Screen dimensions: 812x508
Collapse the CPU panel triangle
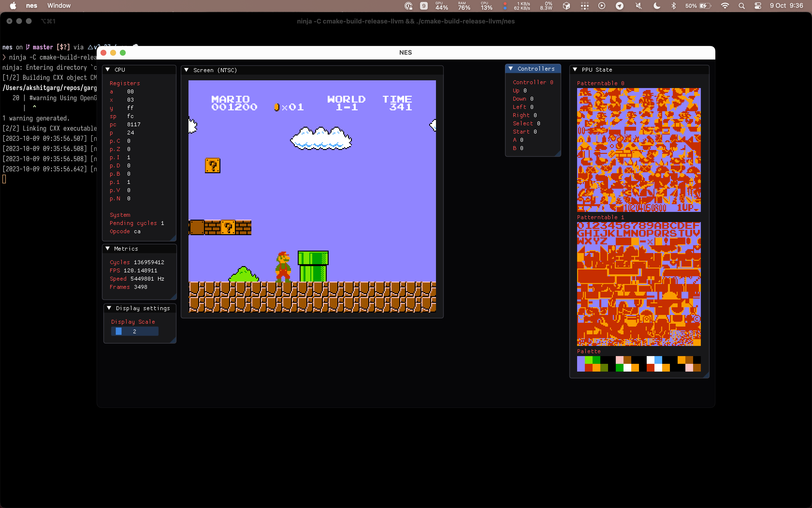pyautogui.click(x=108, y=70)
